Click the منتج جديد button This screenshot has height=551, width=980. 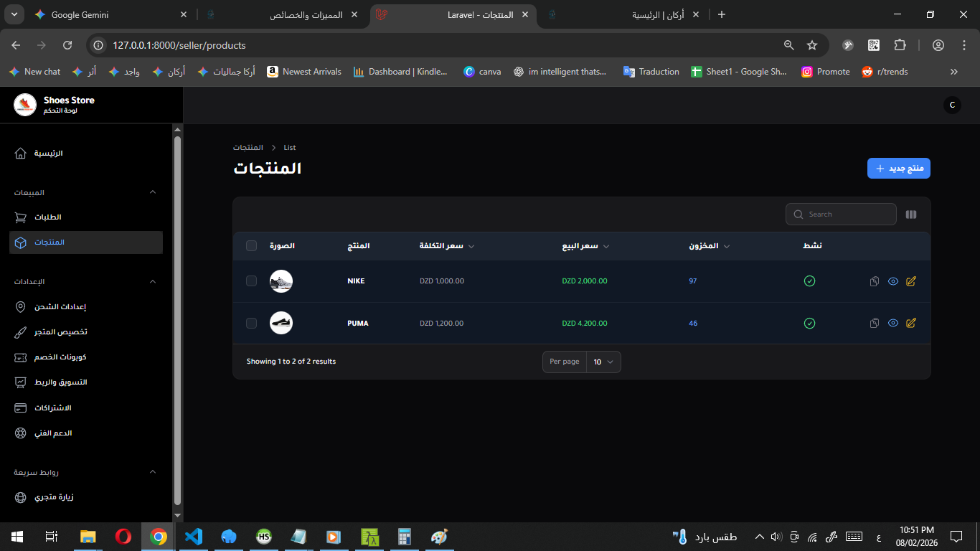pyautogui.click(x=898, y=169)
